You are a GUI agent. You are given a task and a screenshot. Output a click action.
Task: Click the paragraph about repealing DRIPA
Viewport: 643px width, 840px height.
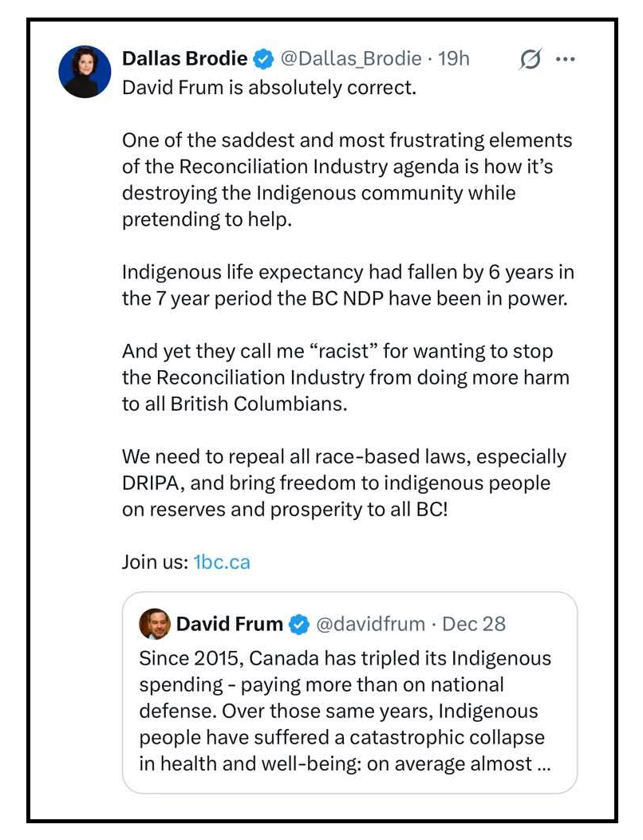click(x=344, y=483)
